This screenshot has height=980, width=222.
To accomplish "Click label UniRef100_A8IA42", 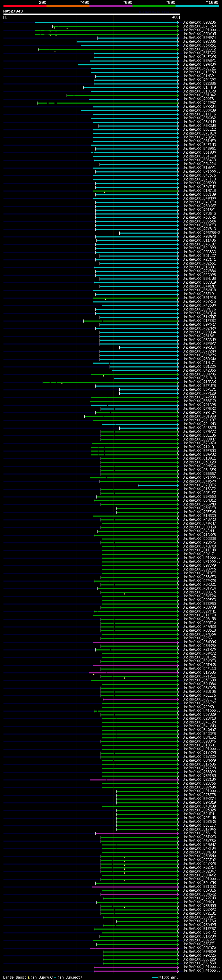I will pyautogui.click(x=199, y=95).
